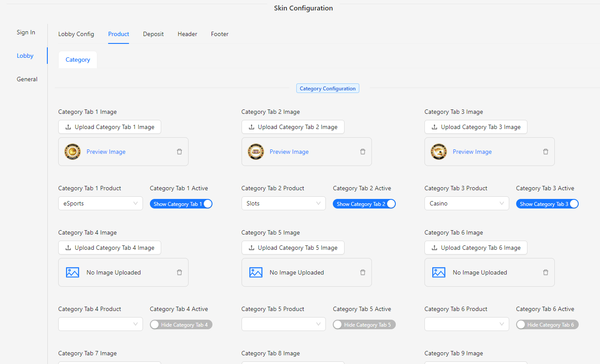Enable the Hide Category Tab 4 toggle
Viewport: 600px width, 364px height.
point(181,324)
